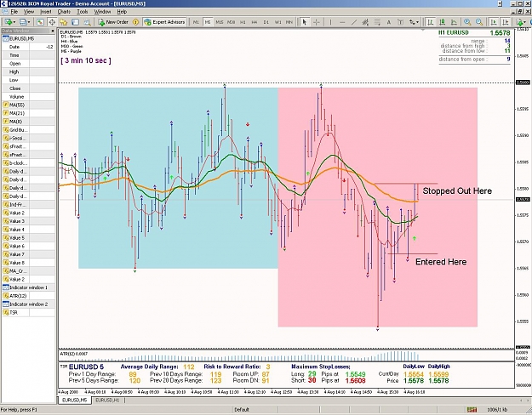This screenshot has width=532, height=415.
Task: Open the Navigator folder-star icon
Action: [64, 22]
